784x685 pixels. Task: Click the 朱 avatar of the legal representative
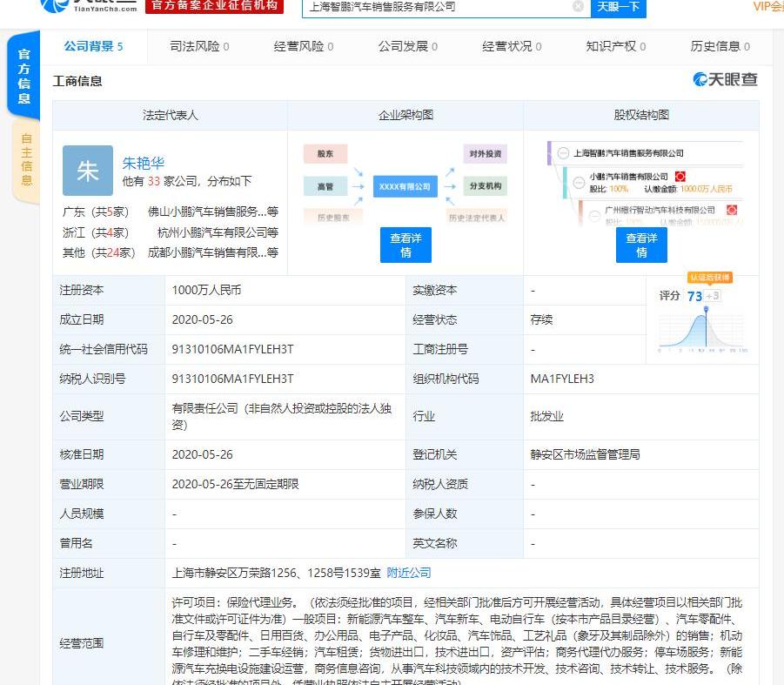pyautogui.click(x=87, y=171)
